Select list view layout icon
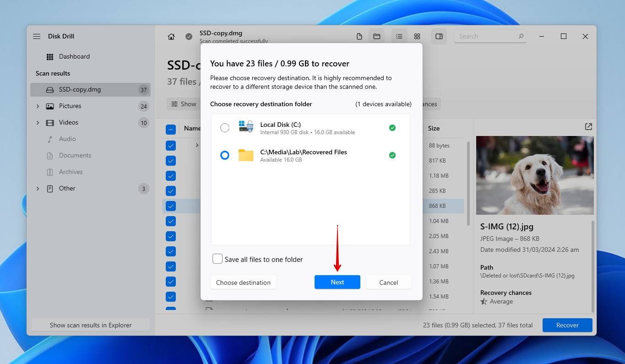Image resolution: width=625 pixels, height=364 pixels. [x=399, y=37]
